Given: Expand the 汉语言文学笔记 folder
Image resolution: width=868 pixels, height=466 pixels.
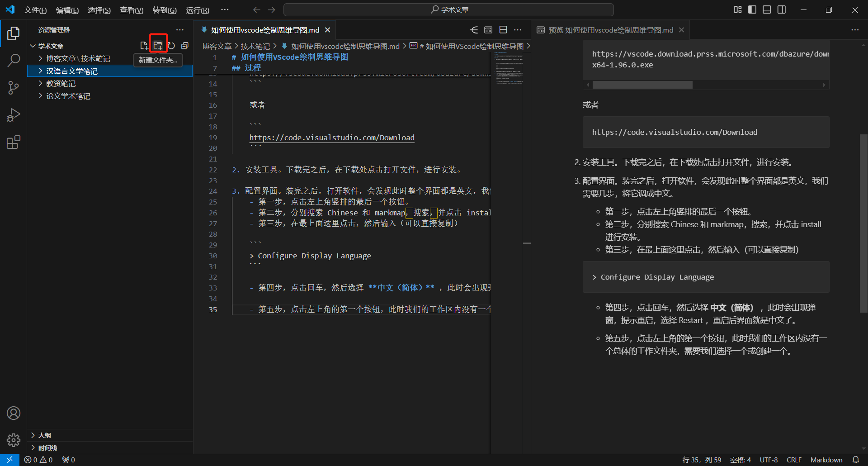Looking at the screenshot, I should pyautogui.click(x=110, y=71).
